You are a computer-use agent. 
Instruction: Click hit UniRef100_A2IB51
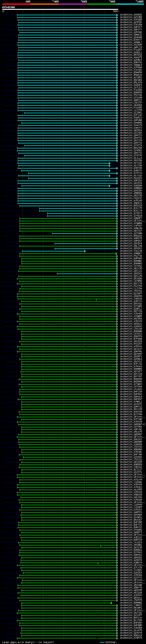131,77
